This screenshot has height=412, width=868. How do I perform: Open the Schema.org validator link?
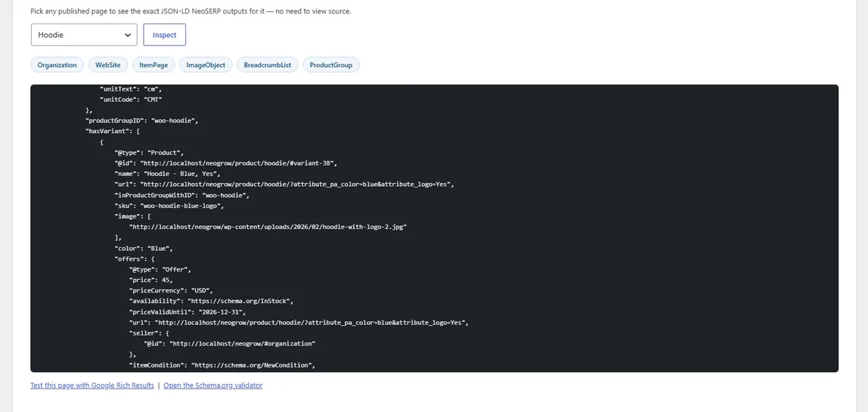click(213, 386)
